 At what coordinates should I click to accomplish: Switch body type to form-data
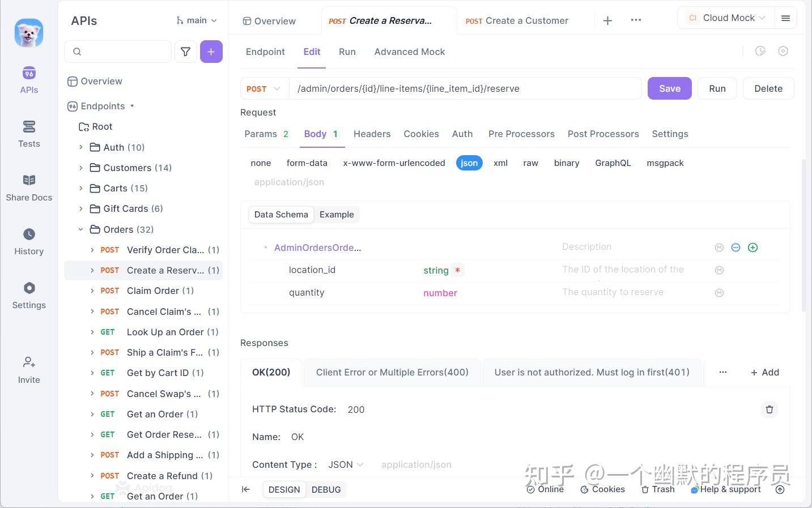coord(307,163)
